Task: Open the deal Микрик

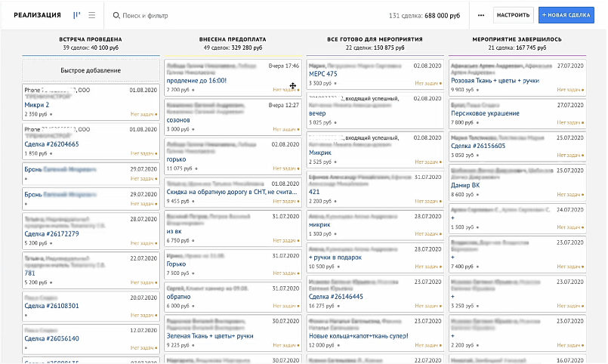Action: coord(320,153)
